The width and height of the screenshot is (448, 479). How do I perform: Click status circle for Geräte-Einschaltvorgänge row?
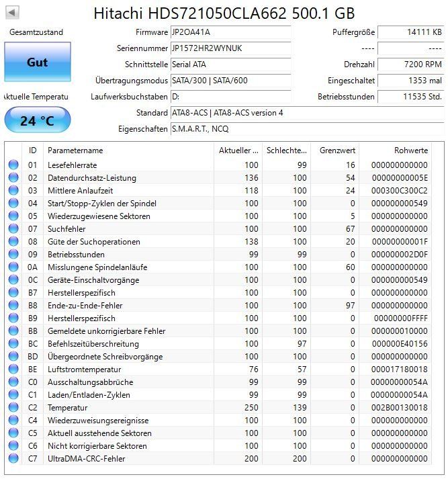coord(13,280)
